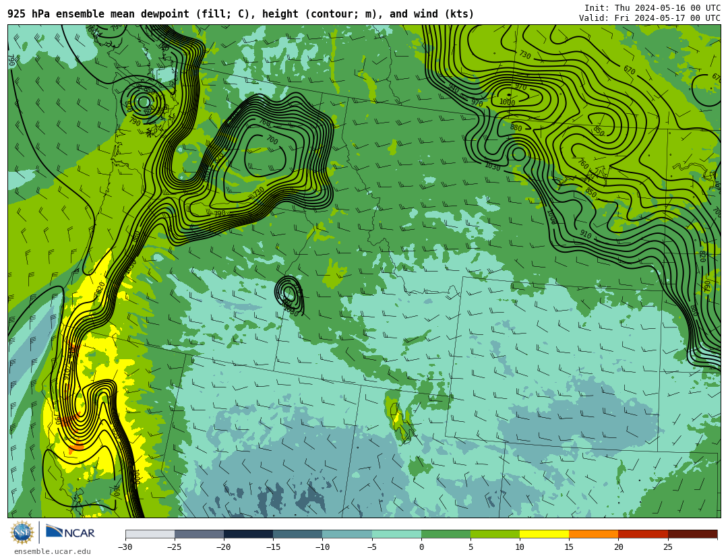Image resolution: width=728 pixels, height=560 pixels.
Task: Click the 1000 contour label near the top center-right
Action: 507,102
